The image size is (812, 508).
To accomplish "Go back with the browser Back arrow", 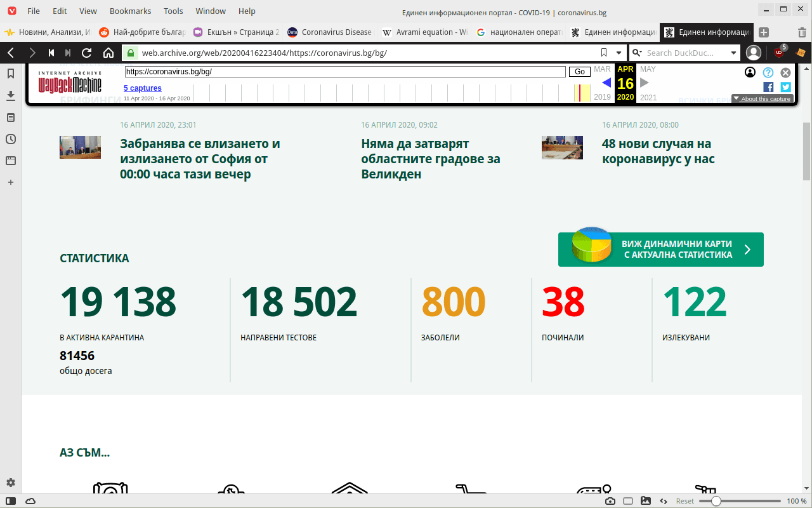I will (11, 53).
